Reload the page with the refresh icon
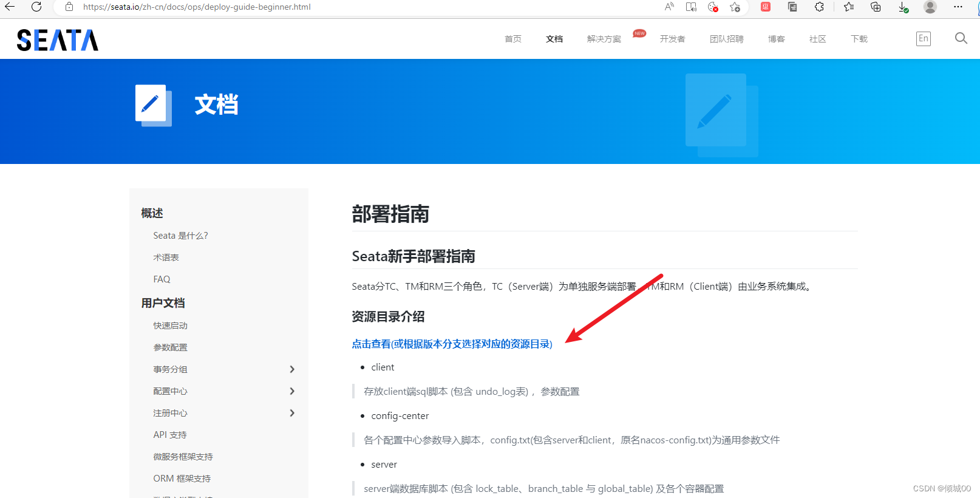980x498 pixels. pyautogui.click(x=36, y=7)
